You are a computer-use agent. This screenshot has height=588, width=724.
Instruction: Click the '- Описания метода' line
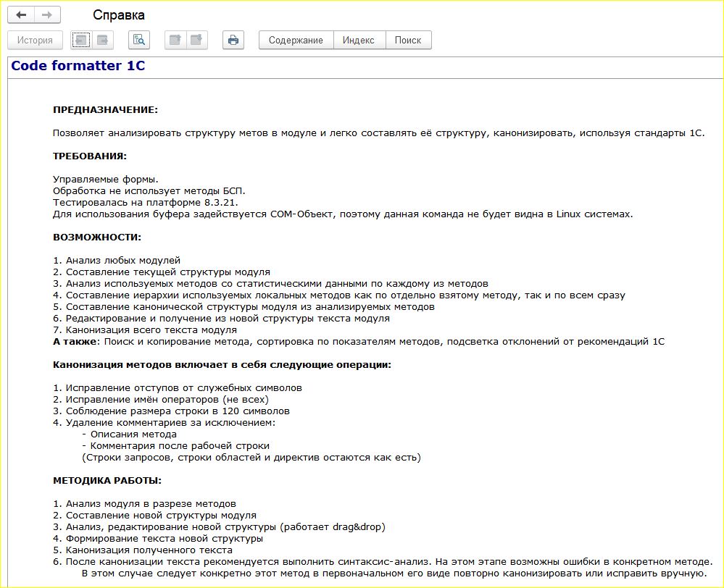(x=129, y=434)
